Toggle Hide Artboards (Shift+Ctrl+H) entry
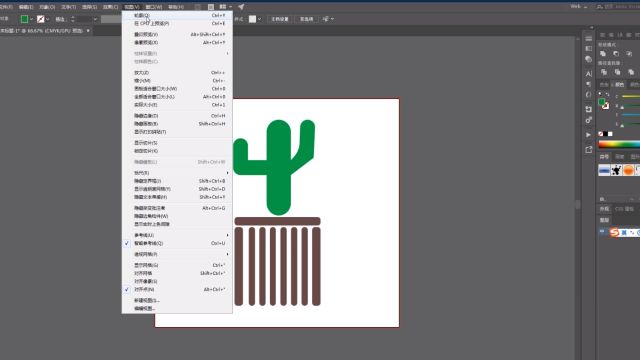 coord(177,124)
